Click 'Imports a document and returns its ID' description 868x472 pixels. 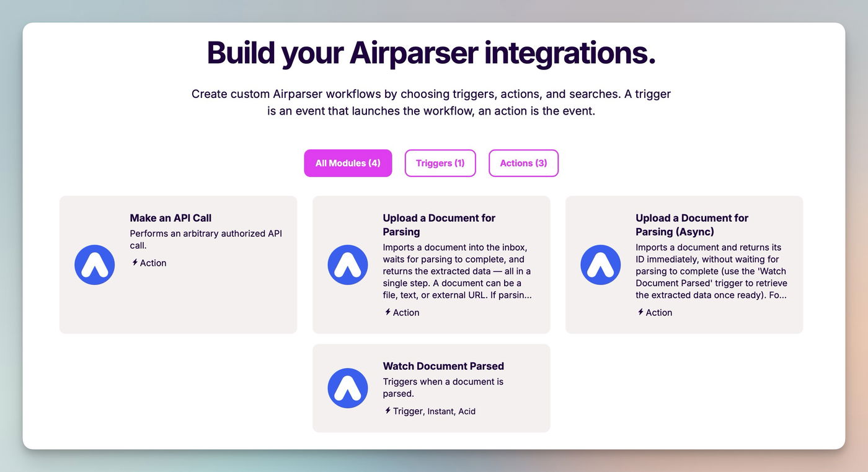tap(711, 271)
